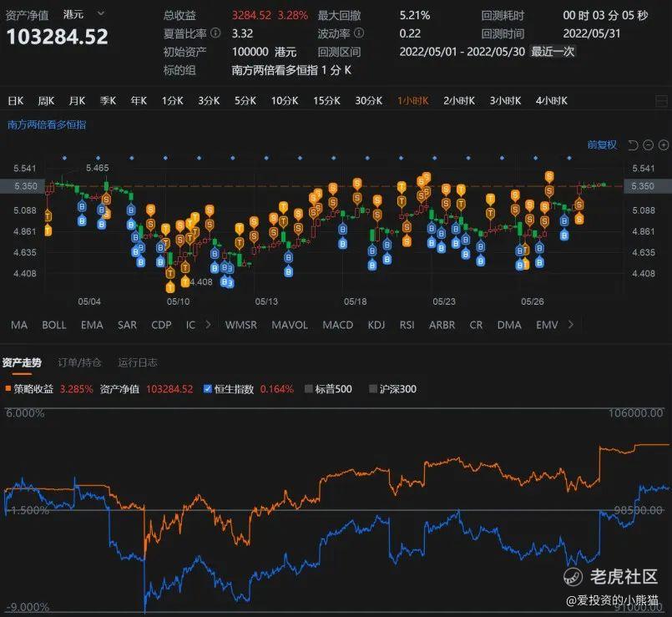Image resolution: width=672 pixels, height=617 pixels.
Task: Select the 5分K timeframe
Action: click(x=245, y=101)
